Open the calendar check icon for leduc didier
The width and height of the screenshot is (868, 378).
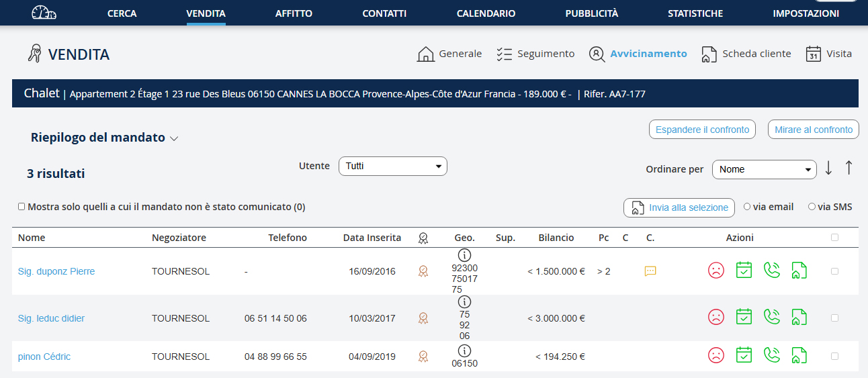point(744,317)
